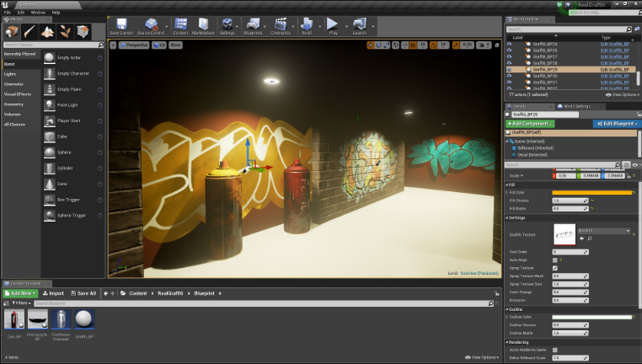Select the translate gizmo mode icon
642x364 pixels.
coord(371,45)
